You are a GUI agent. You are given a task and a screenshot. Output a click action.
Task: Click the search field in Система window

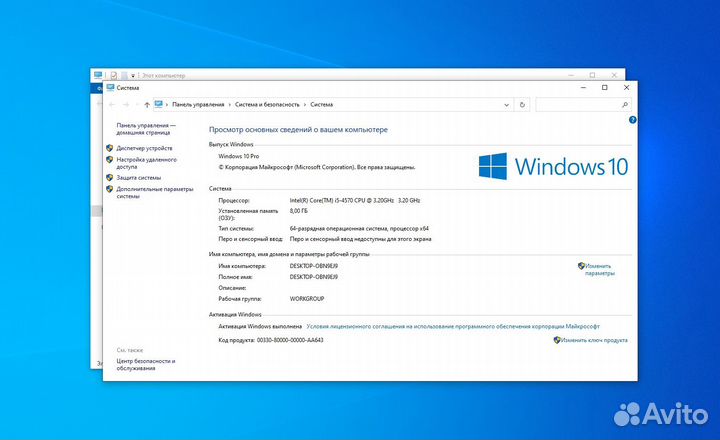pos(578,105)
